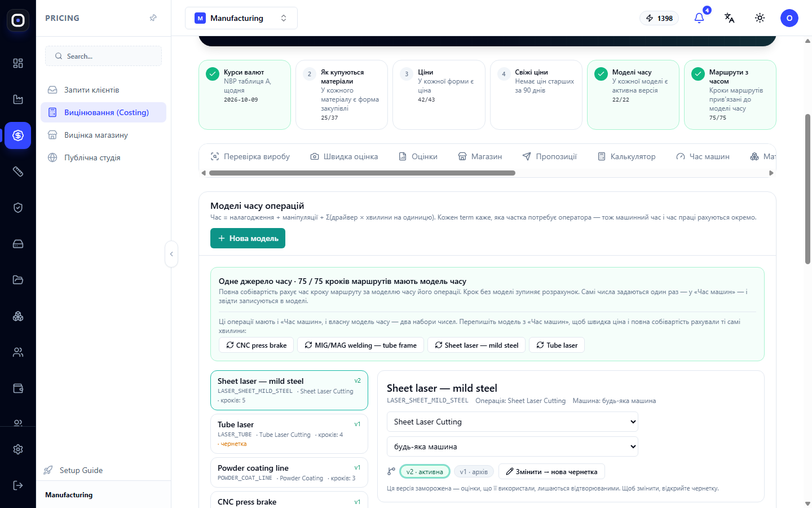812x508 pixels.
Task: Click the MIG/MAG welding — tube frame chip
Action: 360,345
